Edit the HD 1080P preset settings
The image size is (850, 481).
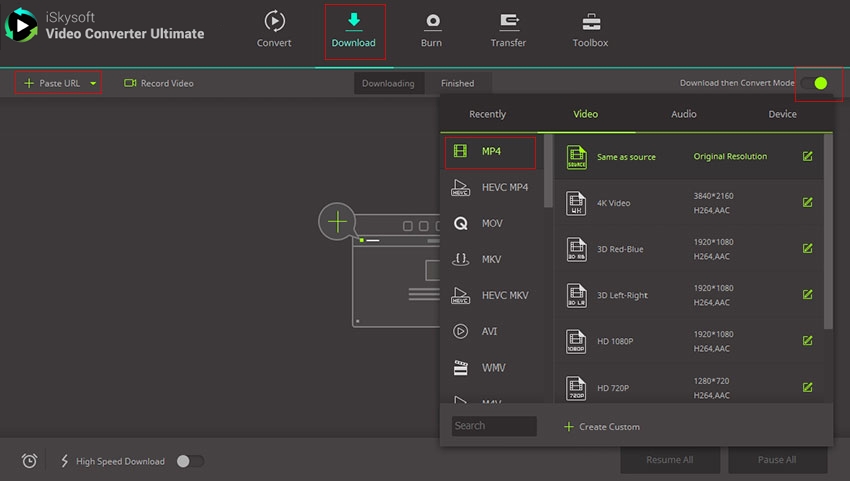click(x=807, y=341)
